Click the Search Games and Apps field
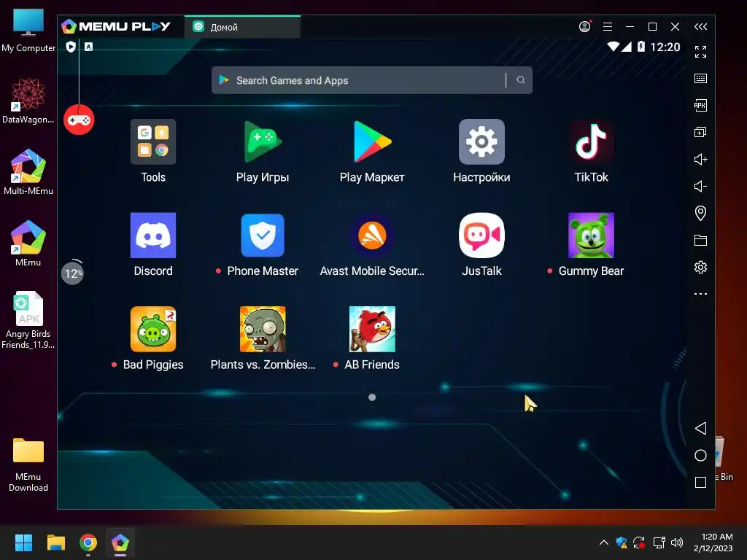Screen dimensions: 747x560 tap(371, 80)
